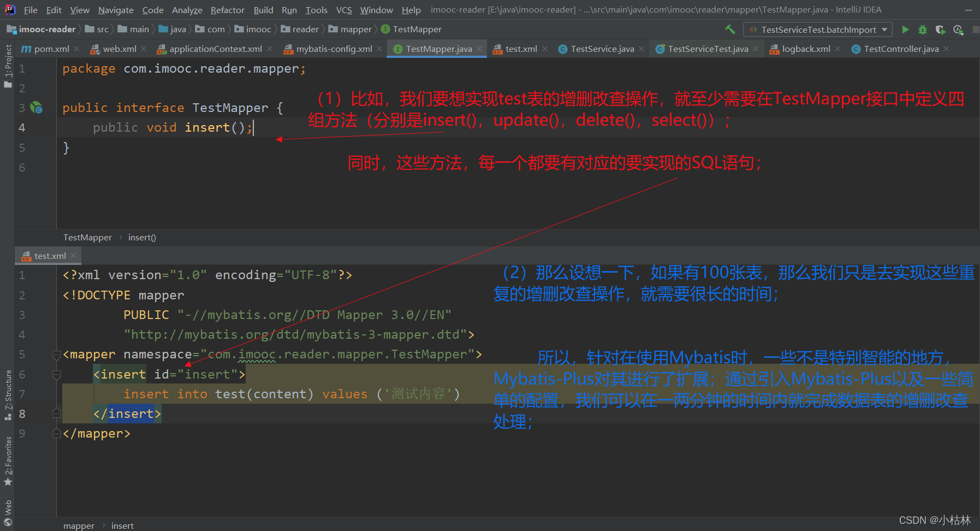Screen dimensions: 980x531
Task: Toggle fold marker at closing mapper tag line 9
Action: coord(56,433)
